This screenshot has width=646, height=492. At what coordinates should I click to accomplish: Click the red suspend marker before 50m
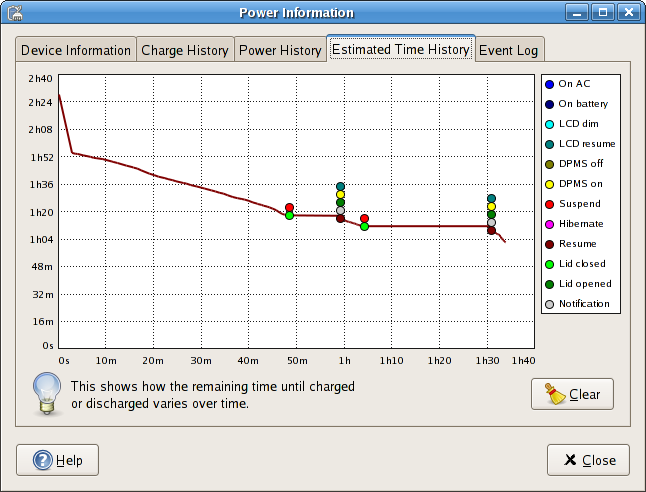289,208
